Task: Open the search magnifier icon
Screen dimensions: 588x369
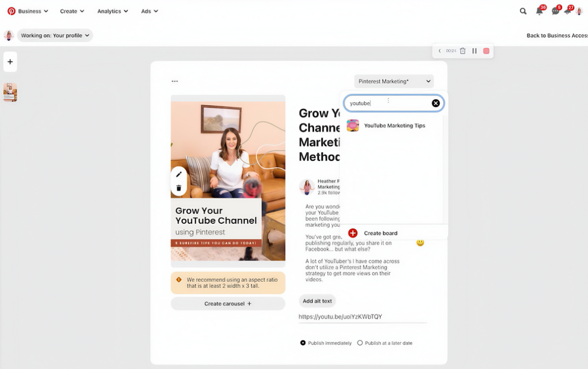Action: tap(523, 11)
